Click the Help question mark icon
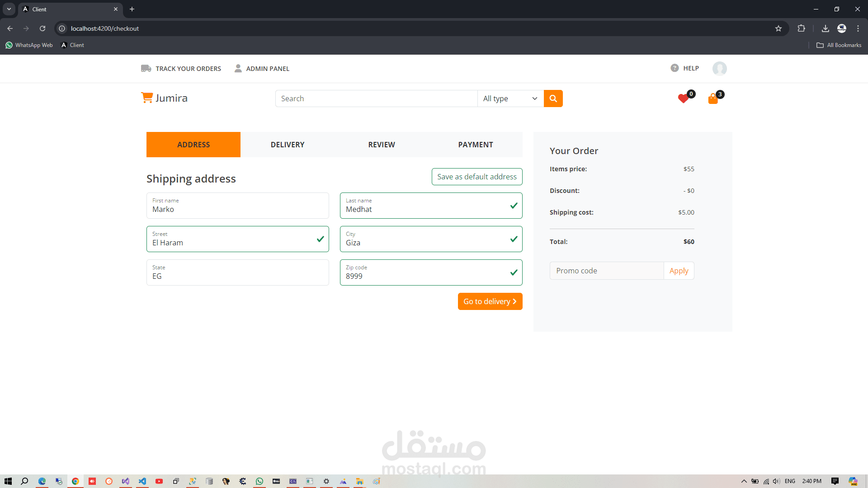868x488 pixels. tap(675, 68)
